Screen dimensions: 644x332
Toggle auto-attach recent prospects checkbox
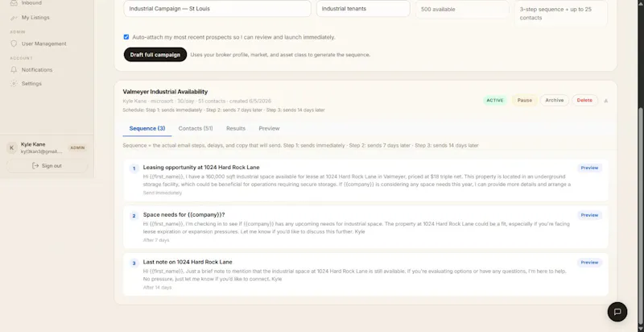(126, 37)
